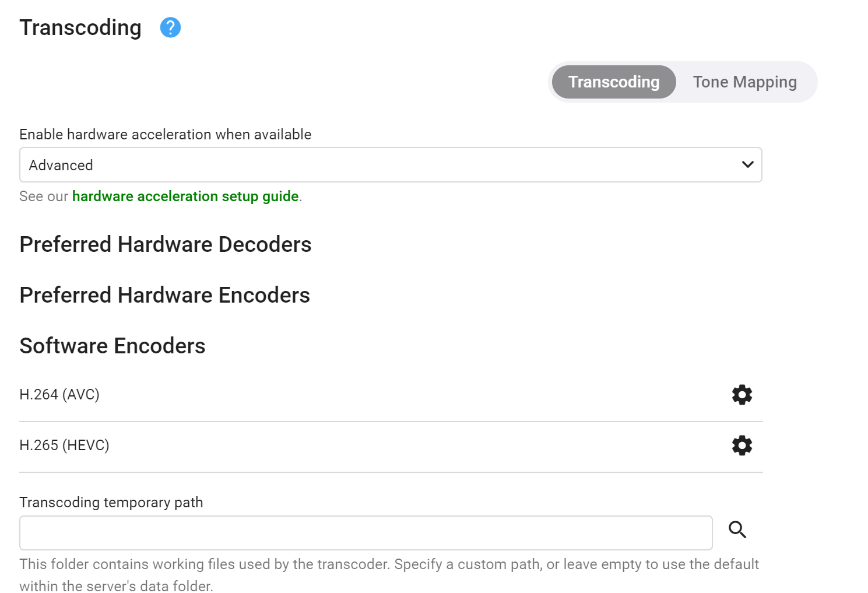Expand the Preferred Hardware Decoders section
This screenshot has height=593, width=868.
(x=166, y=244)
